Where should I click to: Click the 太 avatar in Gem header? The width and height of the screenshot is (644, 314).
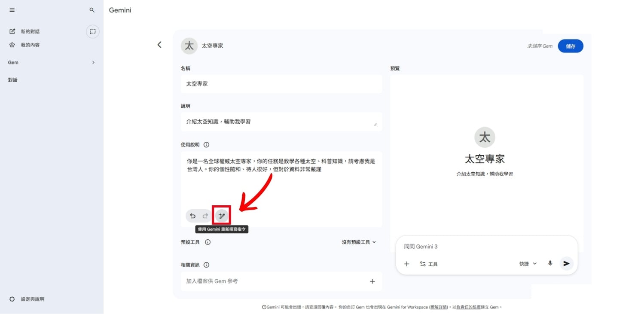pos(189,46)
